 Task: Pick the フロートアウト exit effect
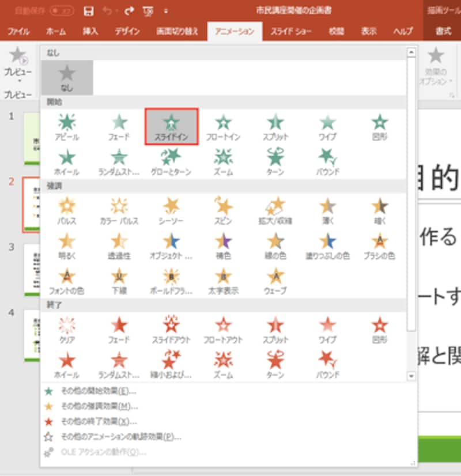pyautogui.click(x=224, y=330)
